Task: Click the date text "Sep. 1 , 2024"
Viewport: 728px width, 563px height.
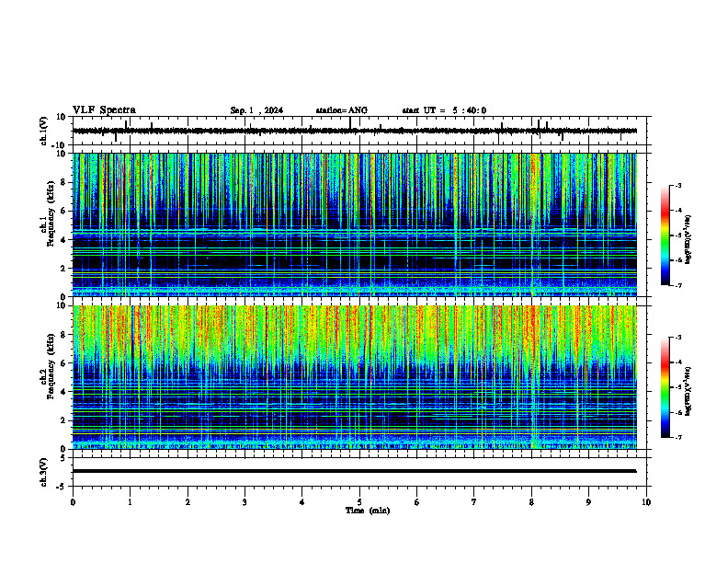Action: click(x=256, y=110)
